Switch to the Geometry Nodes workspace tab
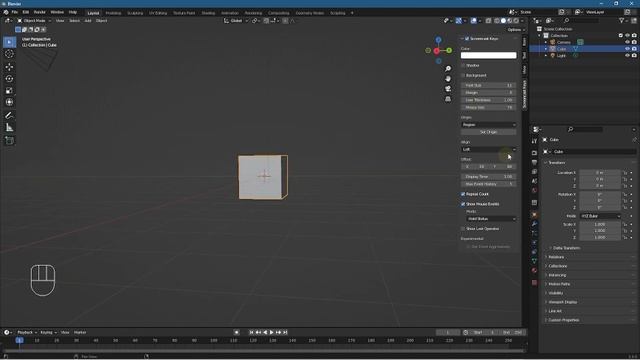The height and width of the screenshot is (360, 640). (x=310, y=13)
